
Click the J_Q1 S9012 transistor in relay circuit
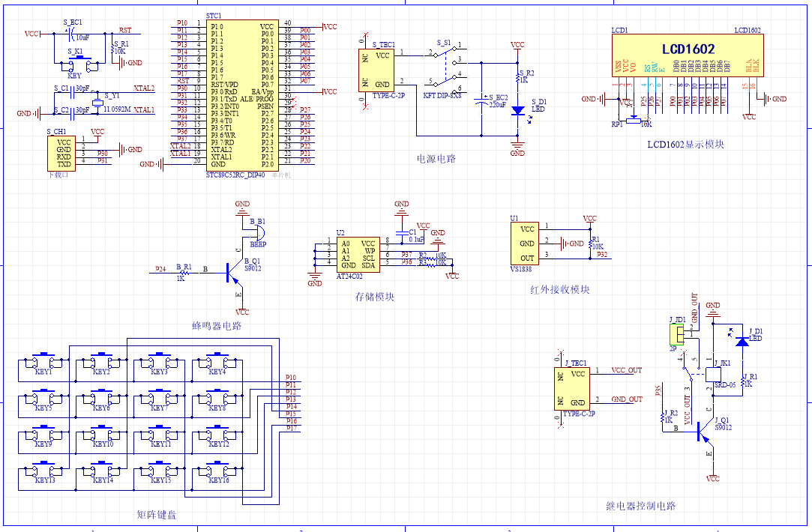[705, 432]
